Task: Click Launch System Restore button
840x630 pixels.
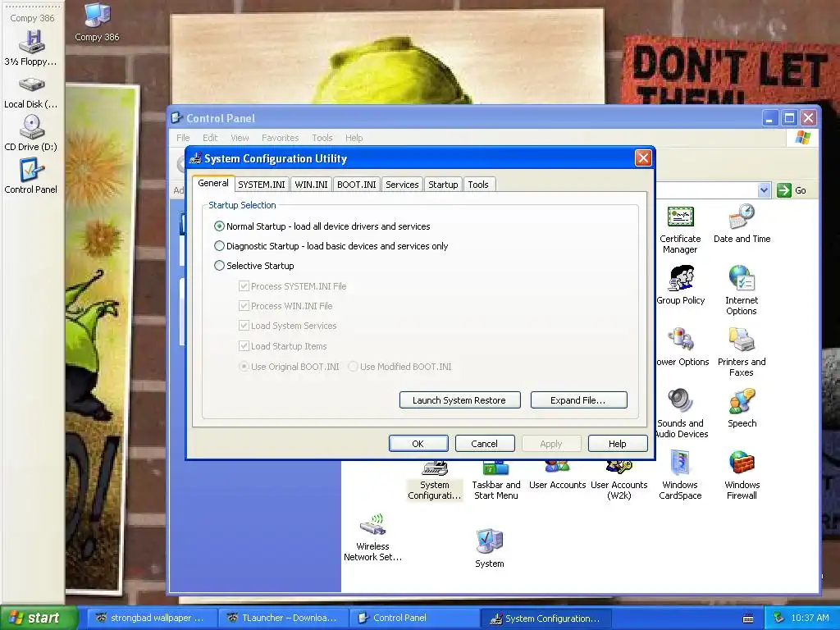Action: [x=459, y=400]
